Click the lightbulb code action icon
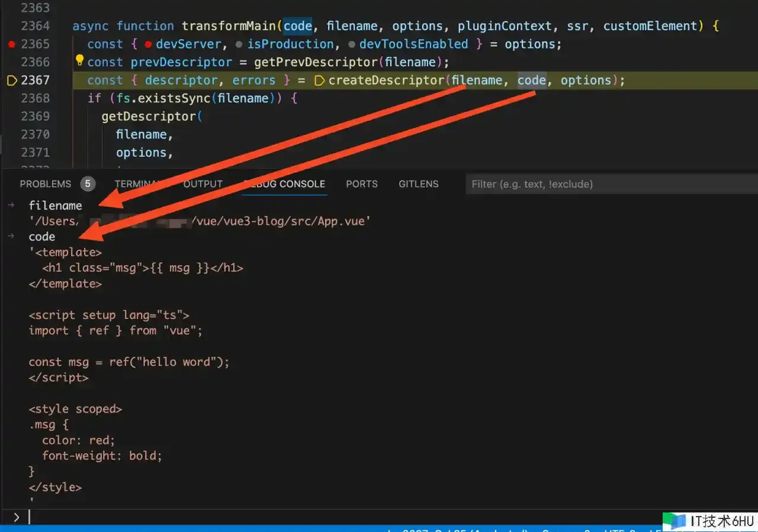This screenshot has width=758, height=532. click(x=79, y=60)
